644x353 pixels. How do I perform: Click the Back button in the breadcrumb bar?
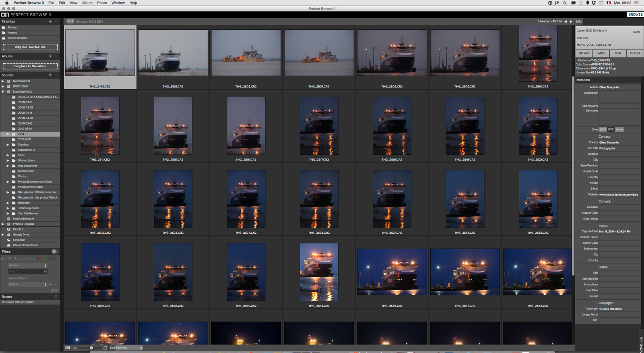tap(70, 21)
